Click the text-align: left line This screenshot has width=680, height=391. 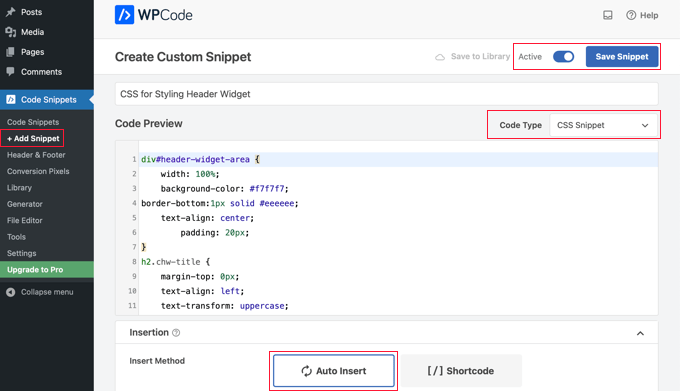[203, 291]
